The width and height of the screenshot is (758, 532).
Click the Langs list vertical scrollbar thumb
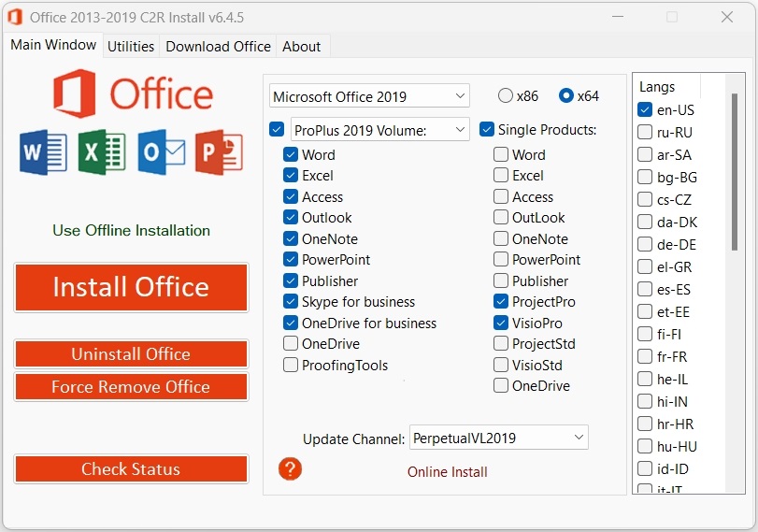[735, 172]
